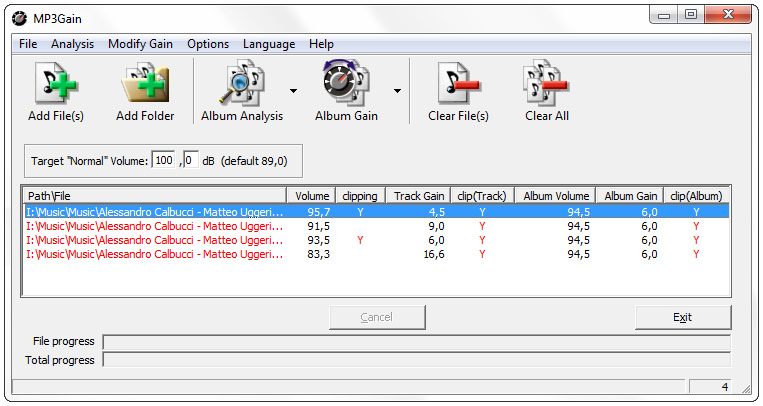Click clip(Album) Y in the 91,5 row
This screenshot has height=406, width=763.
click(696, 226)
